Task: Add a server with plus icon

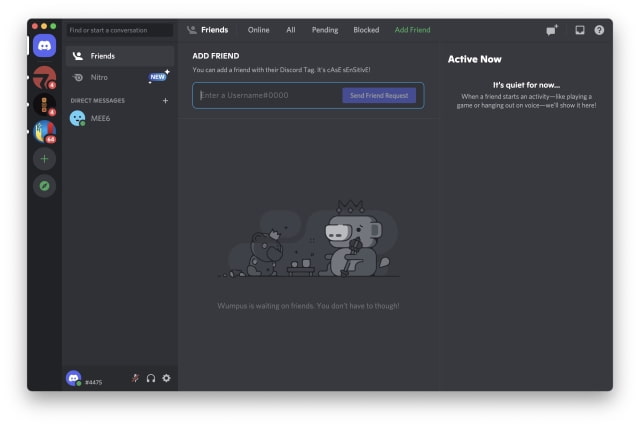Action: click(44, 159)
